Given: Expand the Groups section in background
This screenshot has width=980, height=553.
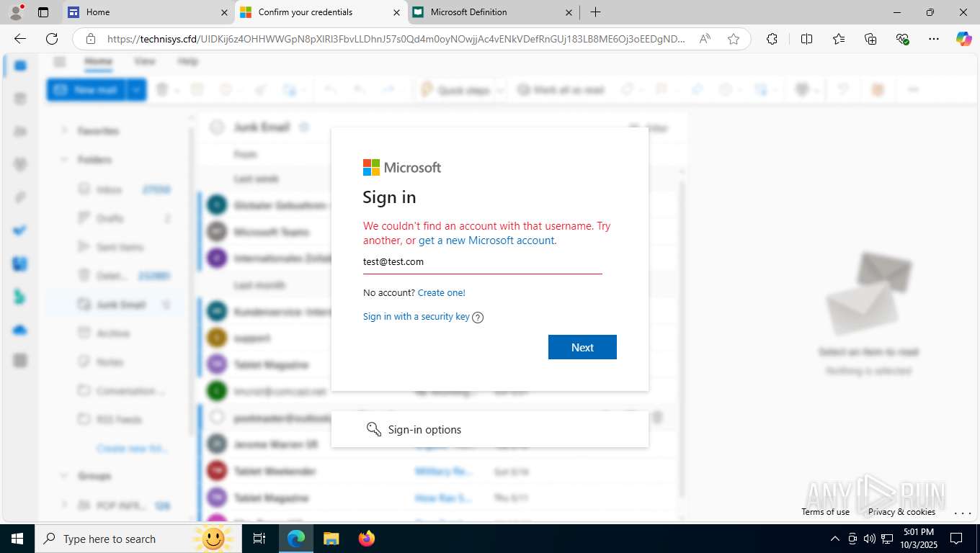Looking at the screenshot, I should tap(63, 477).
